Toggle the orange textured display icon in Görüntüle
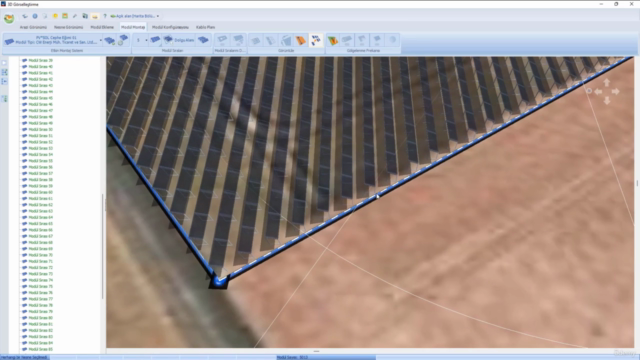640x360 pixels. pyautogui.click(x=301, y=40)
